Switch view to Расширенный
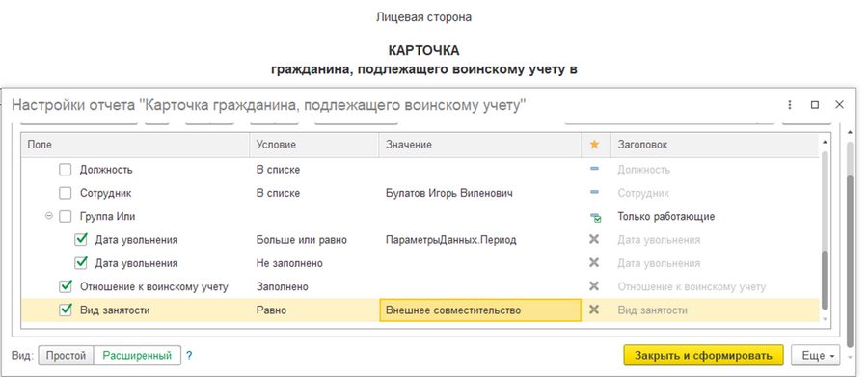This screenshot has width=868, height=377. click(x=137, y=356)
